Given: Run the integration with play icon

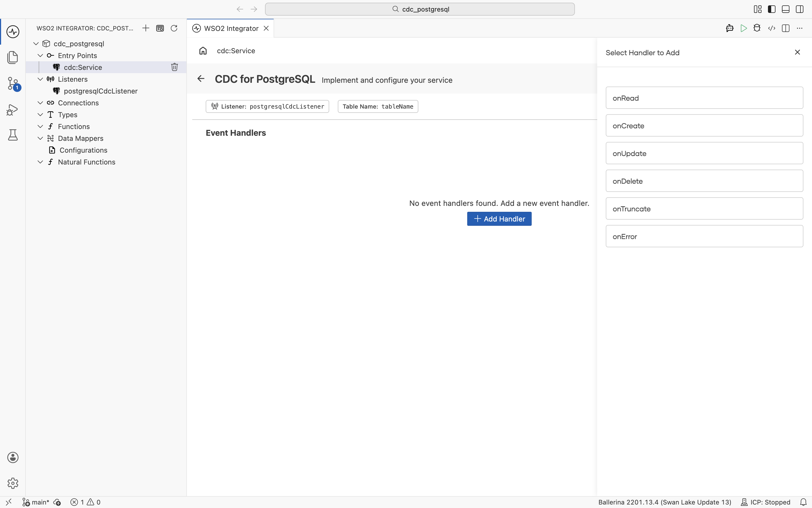Looking at the screenshot, I should pos(744,28).
